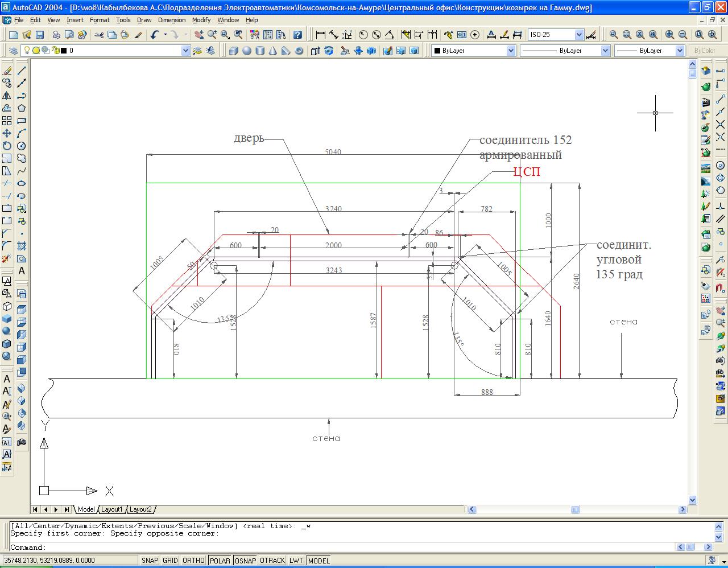Screen dimensions: 728x568
Task: Switch to the Layout1 tab
Action: point(111,509)
